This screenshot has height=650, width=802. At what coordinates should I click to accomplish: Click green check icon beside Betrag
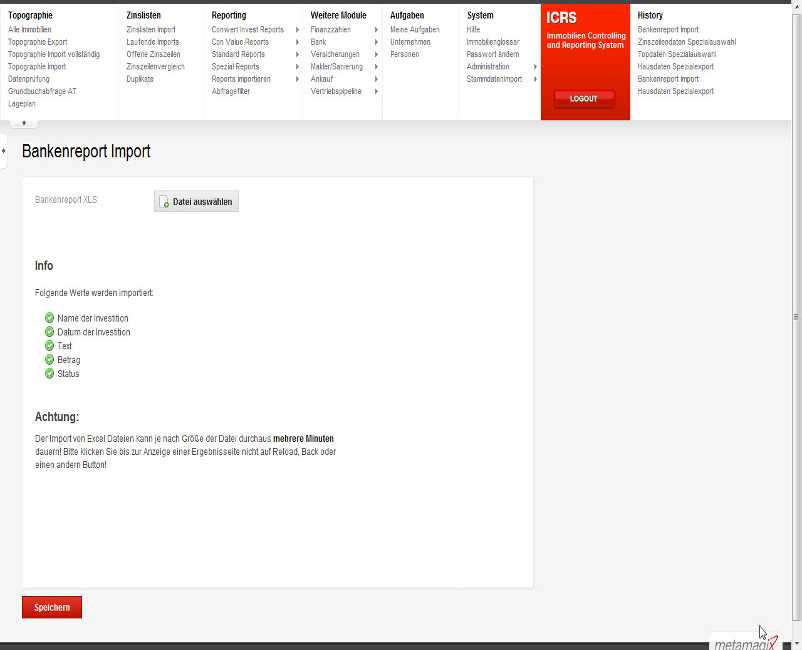50,359
